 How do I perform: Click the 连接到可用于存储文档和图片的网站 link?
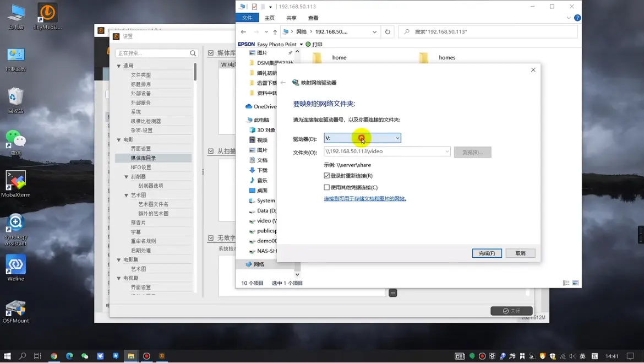[x=364, y=199]
